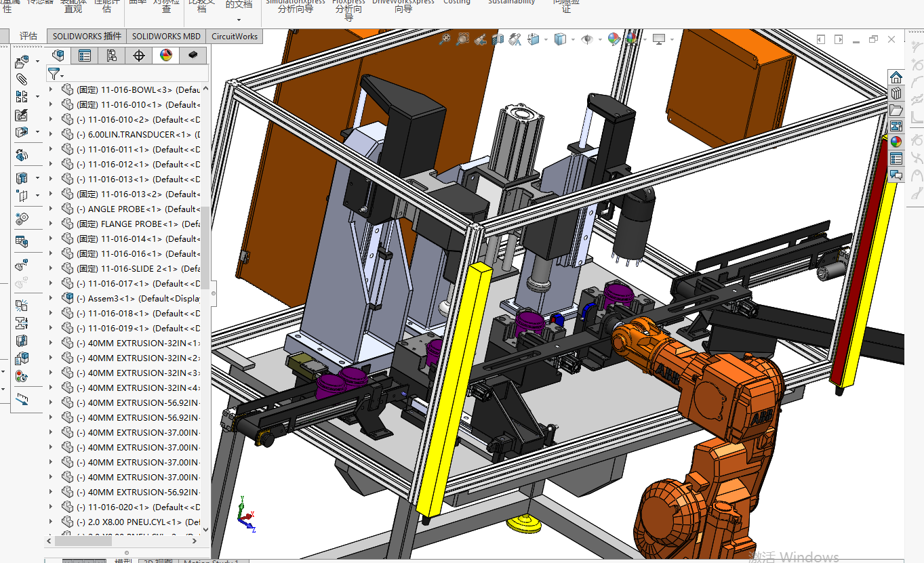Activate the Section View tool
The image size is (924, 563).
(498, 39)
